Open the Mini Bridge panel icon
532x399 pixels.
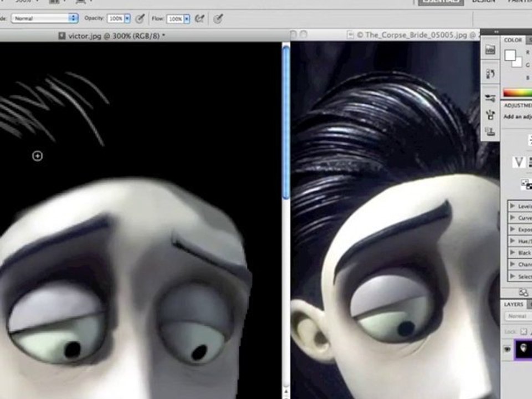(x=490, y=50)
